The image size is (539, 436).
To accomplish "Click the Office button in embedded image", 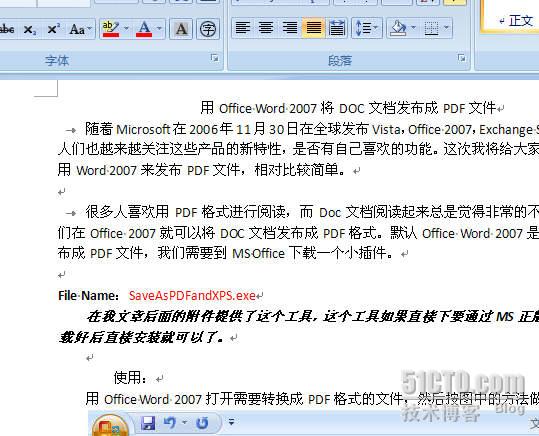I will click(x=109, y=426).
